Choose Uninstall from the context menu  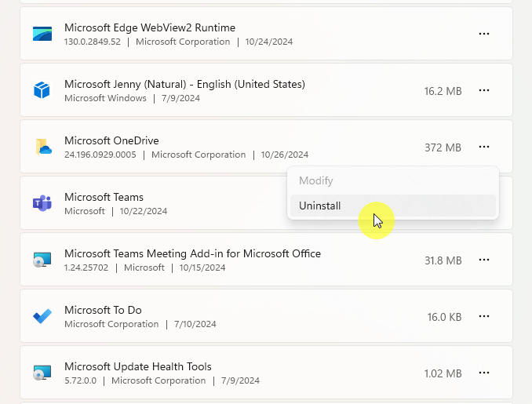click(393, 206)
